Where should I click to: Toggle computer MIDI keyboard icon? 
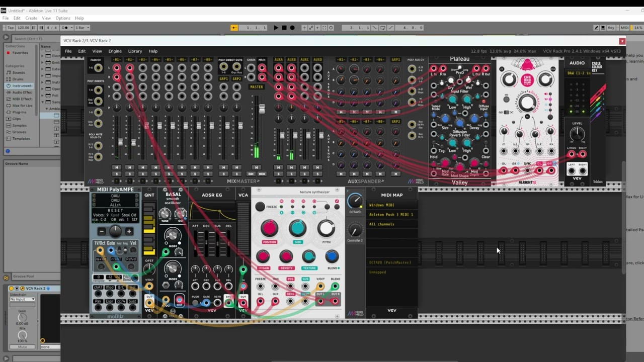click(x=603, y=28)
